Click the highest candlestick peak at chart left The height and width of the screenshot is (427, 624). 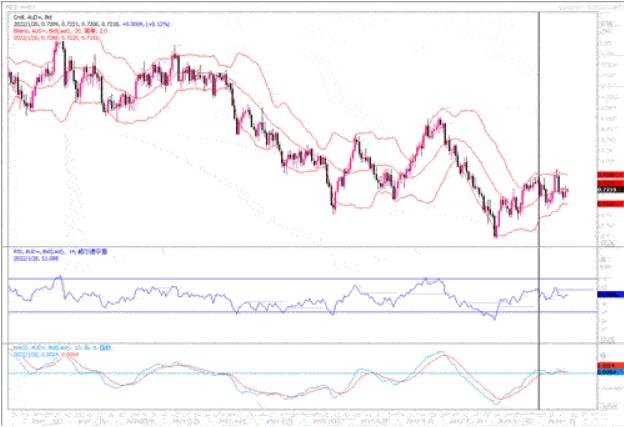63,44
